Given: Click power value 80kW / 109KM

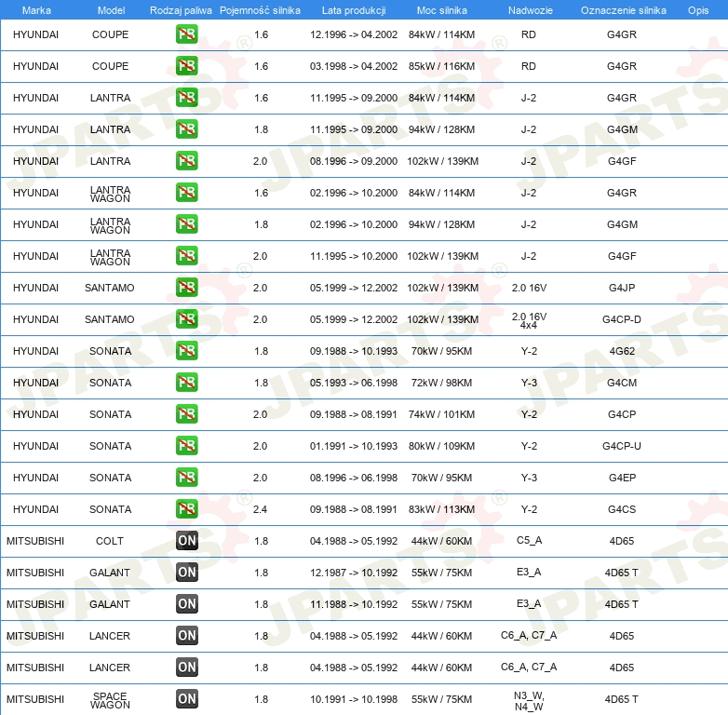Looking at the screenshot, I should click(441, 446).
